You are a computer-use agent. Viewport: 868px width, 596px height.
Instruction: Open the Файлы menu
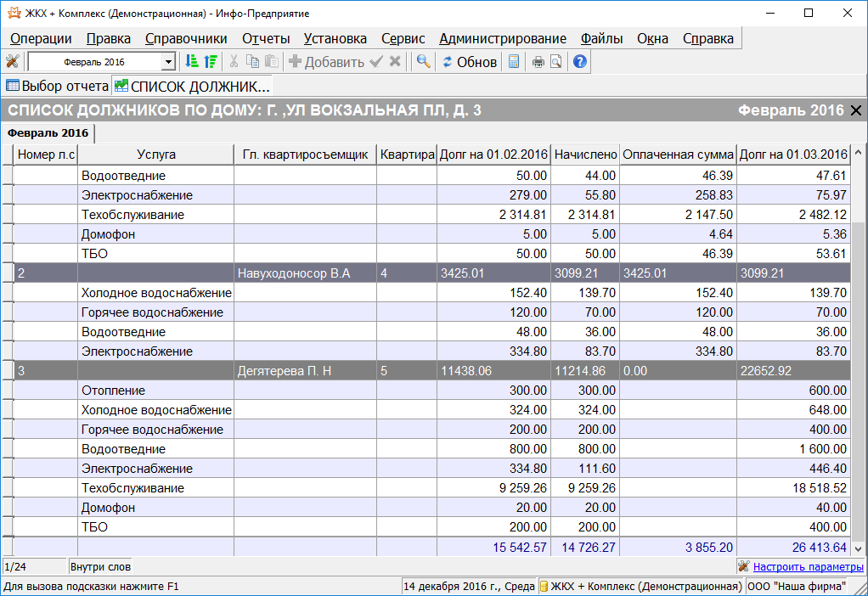point(601,39)
